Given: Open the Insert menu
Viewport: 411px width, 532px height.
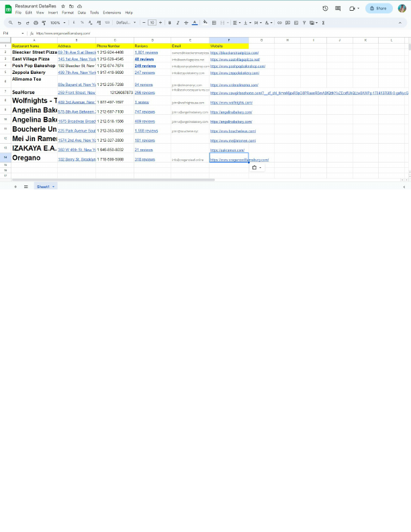Looking at the screenshot, I should (53, 13).
